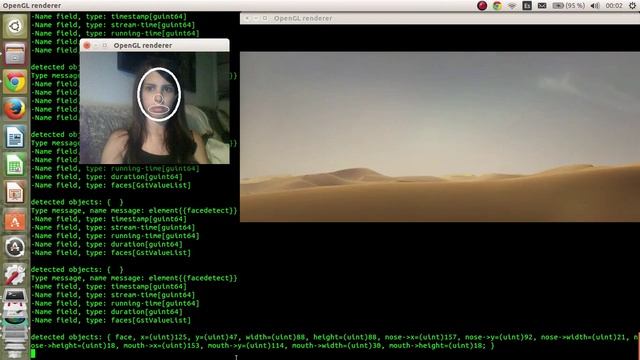Click the Chrome notification icon in tray
Image resolution: width=640 pixels, height=360 pixels.
(497, 5)
